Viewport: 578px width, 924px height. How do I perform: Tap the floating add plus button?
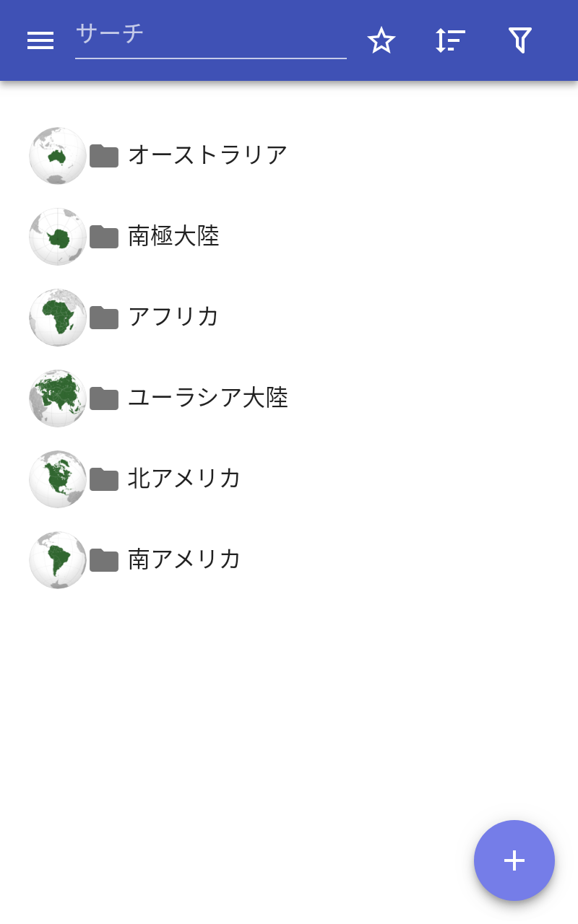pos(514,860)
